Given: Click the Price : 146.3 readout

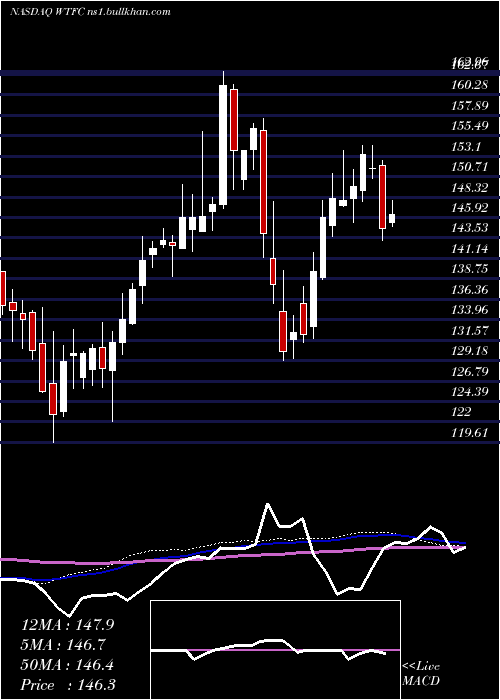Looking at the screenshot, I should (67, 685).
